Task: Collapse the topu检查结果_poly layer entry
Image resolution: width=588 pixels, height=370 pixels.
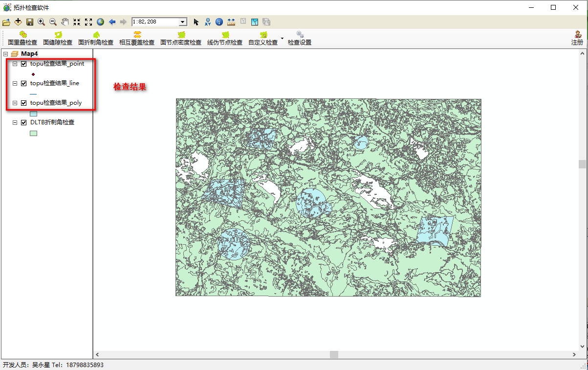Action: (15, 103)
